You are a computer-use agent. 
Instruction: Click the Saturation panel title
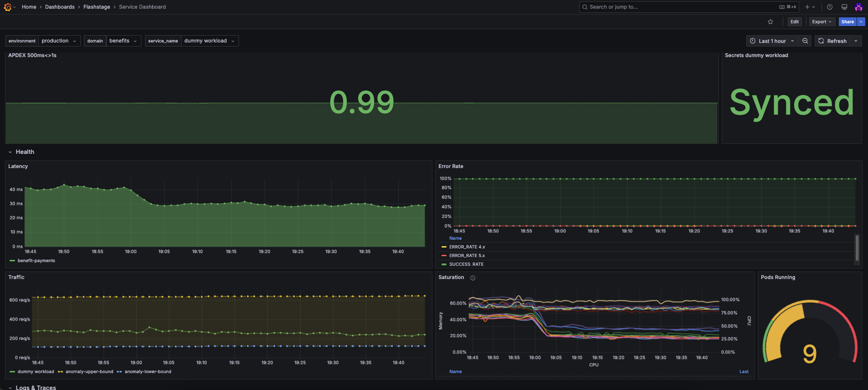[451, 277]
